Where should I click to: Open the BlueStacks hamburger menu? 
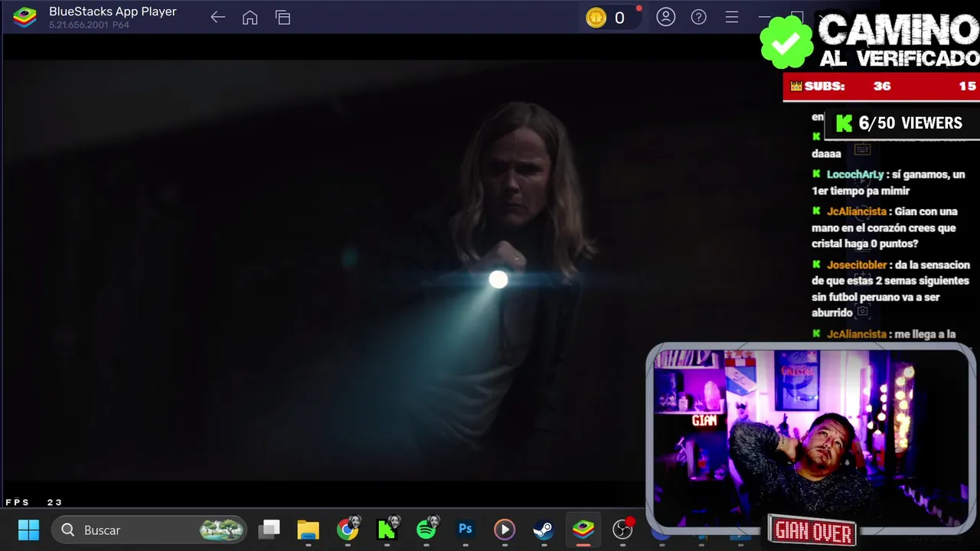pyautogui.click(x=731, y=17)
